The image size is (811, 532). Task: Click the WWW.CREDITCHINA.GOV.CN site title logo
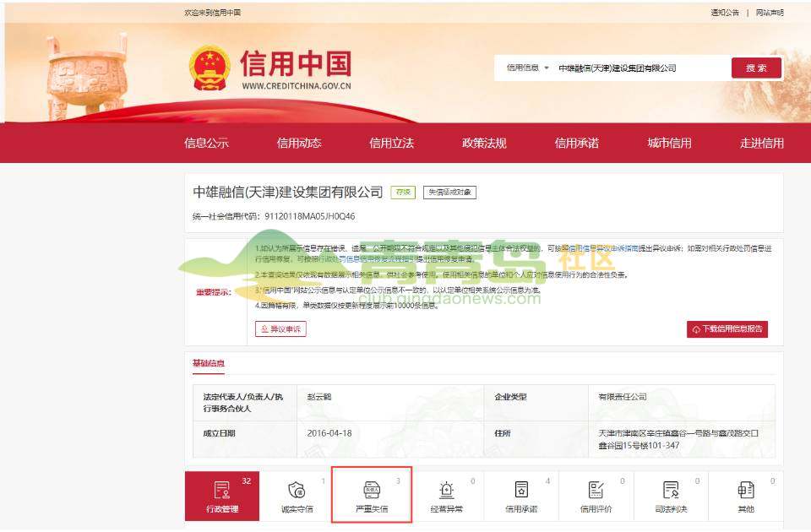click(x=297, y=70)
